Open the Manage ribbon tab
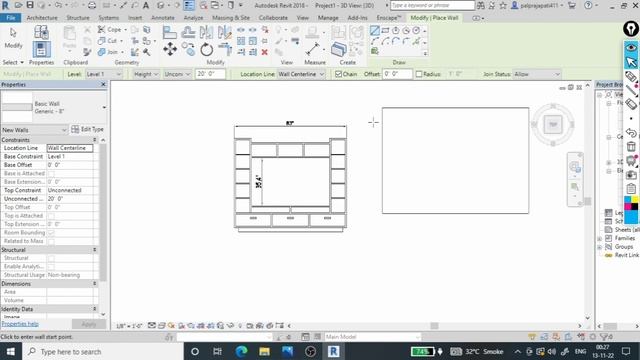 point(328,18)
